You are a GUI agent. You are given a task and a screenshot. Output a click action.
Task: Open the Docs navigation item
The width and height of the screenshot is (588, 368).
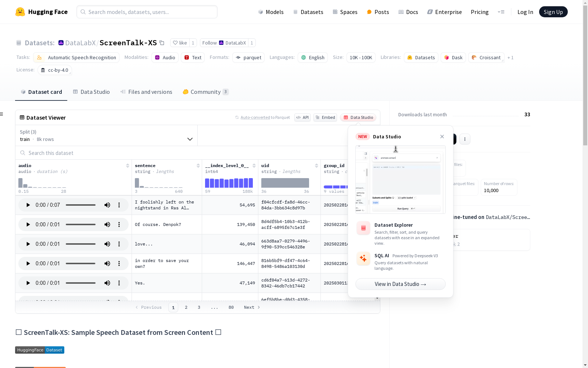point(408,12)
